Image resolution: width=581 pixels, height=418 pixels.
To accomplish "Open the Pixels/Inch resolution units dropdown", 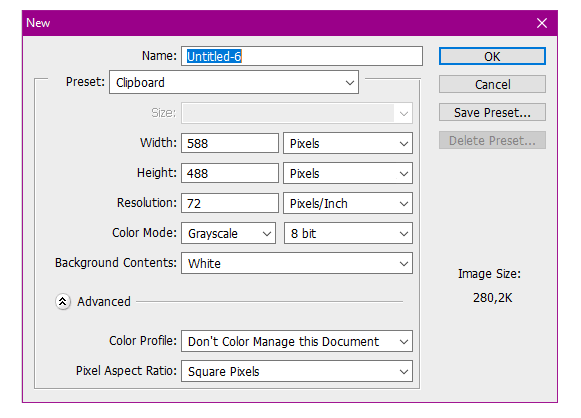I will coord(348,203).
